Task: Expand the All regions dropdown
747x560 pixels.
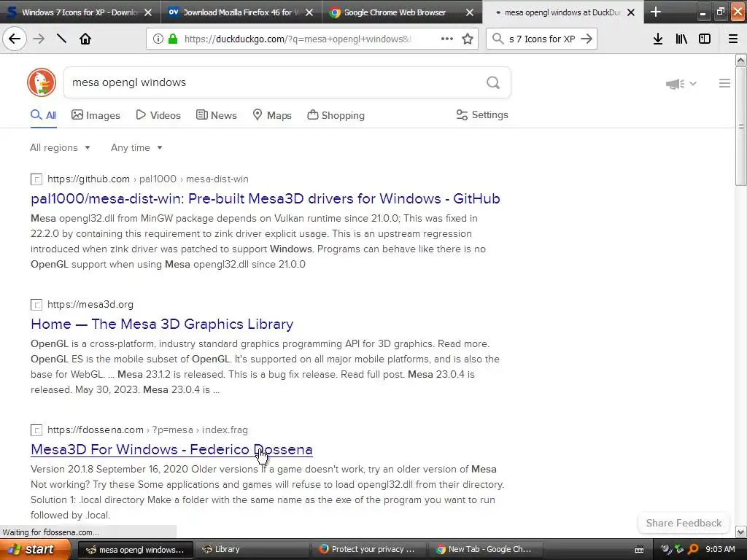Action: (x=60, y=147)
